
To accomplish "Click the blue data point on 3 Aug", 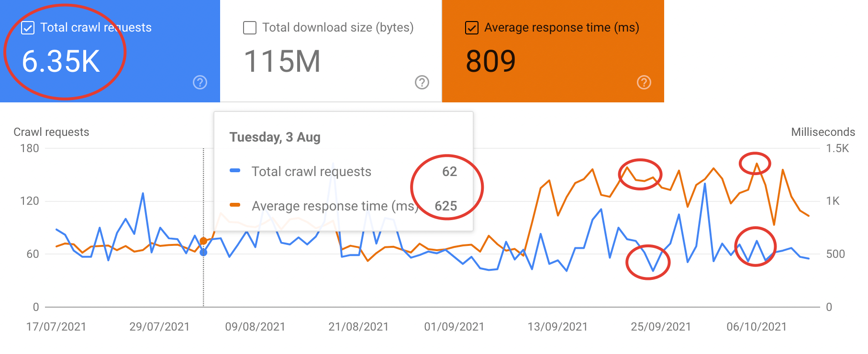I will [x=203, y=252].
